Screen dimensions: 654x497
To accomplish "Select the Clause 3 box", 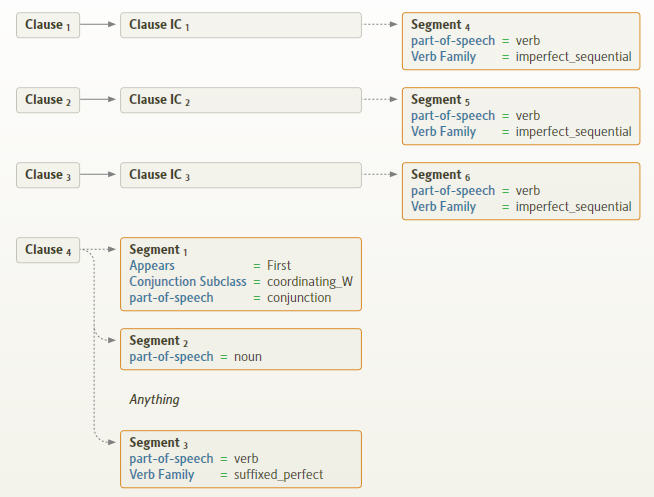I will (46, 175).
